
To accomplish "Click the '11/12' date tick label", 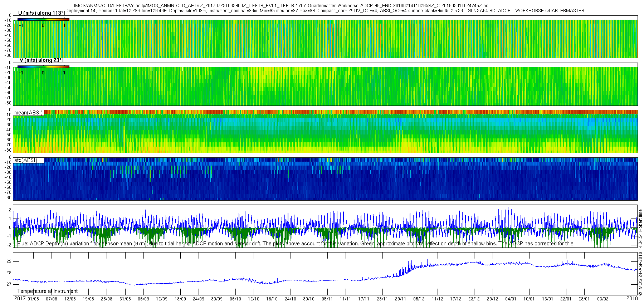I will [437, 299].
